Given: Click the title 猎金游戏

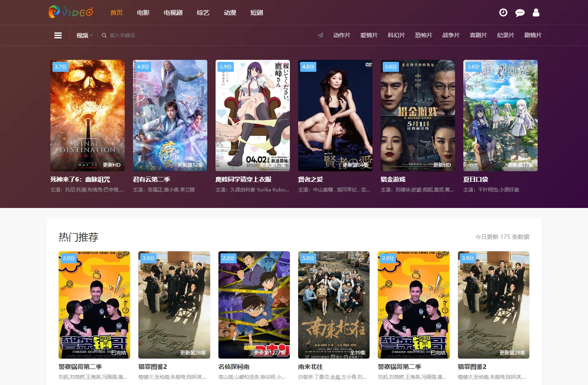Looking at the screenshot, I should point(393,180).
